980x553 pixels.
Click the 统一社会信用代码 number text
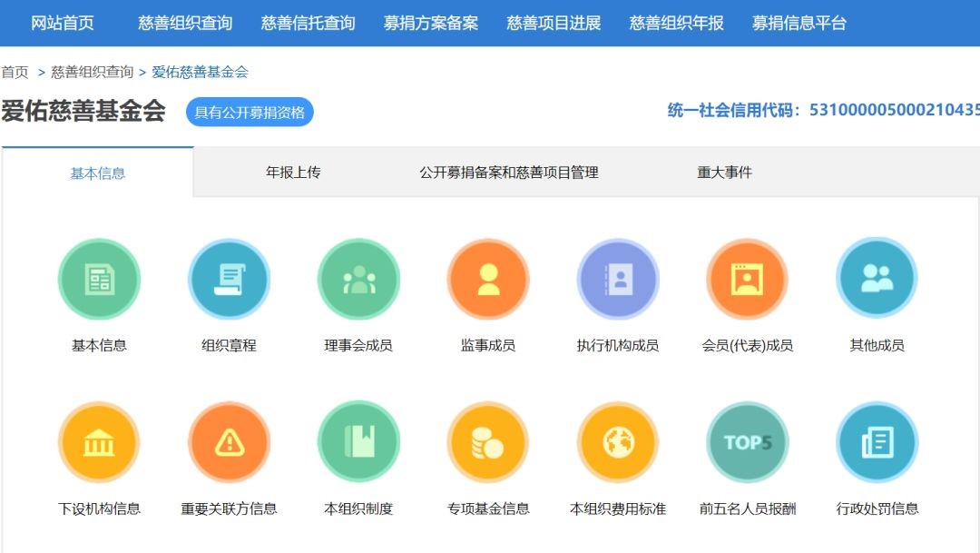tap(895, 110)
